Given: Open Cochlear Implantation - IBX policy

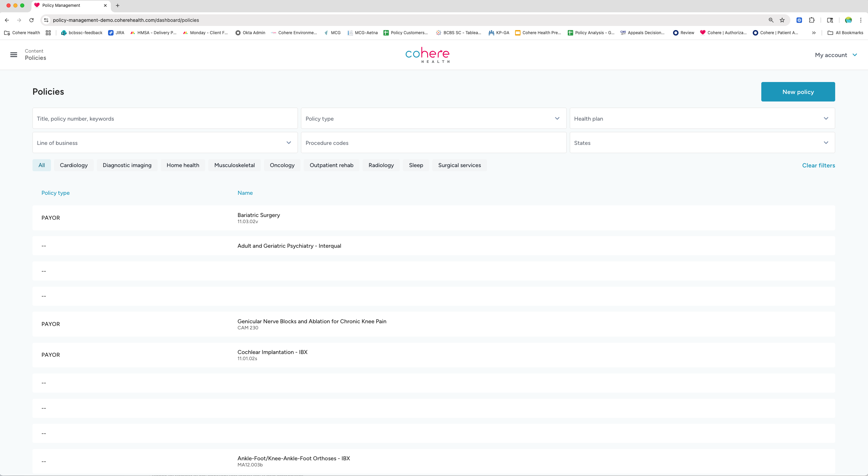Looking at the screenshot, I should (x=434, y=355).
